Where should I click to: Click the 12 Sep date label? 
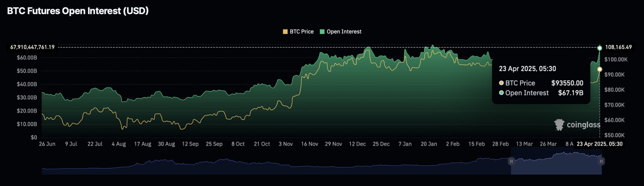coord(190,144)
